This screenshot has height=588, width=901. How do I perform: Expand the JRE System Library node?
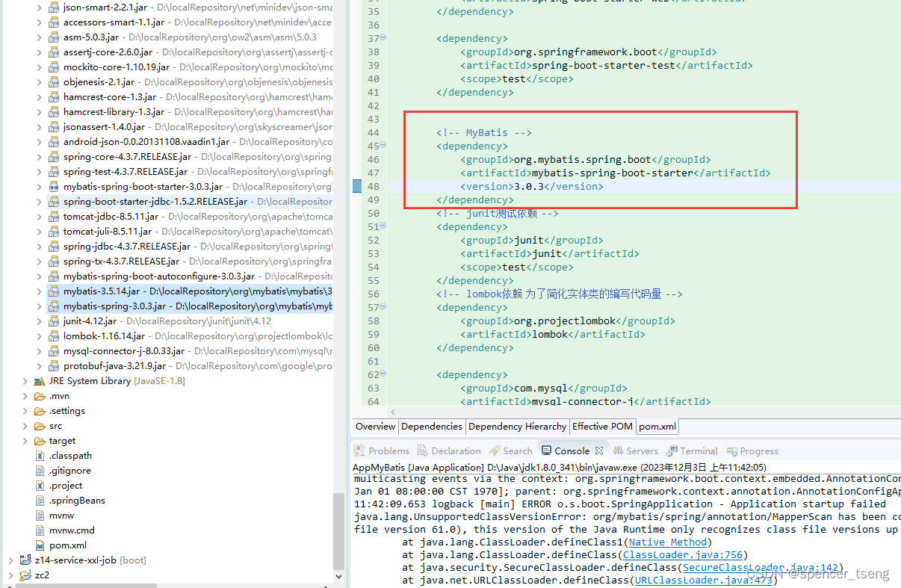coord(25,380)
